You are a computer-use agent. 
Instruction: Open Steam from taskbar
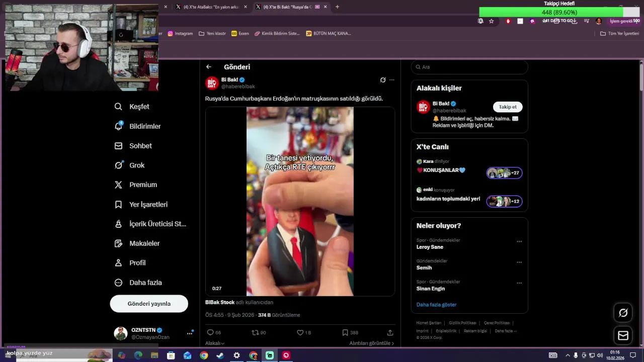(x=220, y=355)
